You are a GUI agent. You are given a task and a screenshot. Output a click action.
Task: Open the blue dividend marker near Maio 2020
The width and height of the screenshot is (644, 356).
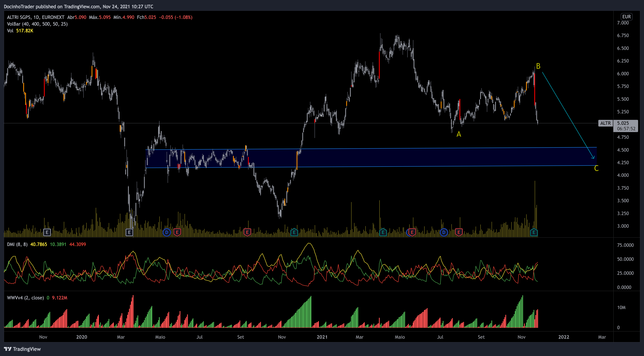coord(166,232)
